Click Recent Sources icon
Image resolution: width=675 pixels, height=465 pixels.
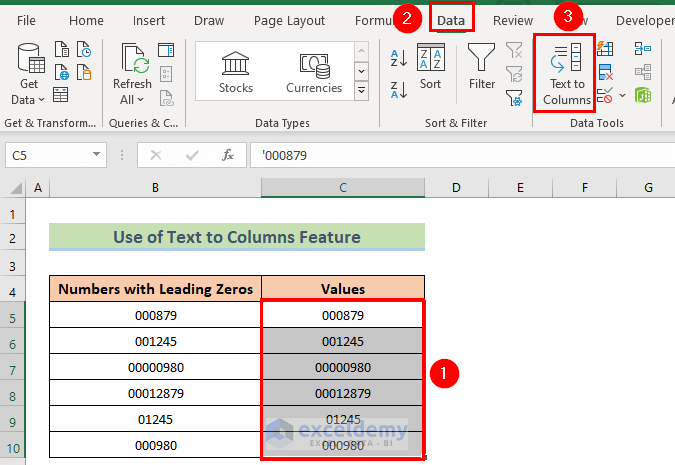[x=84, y=49]
